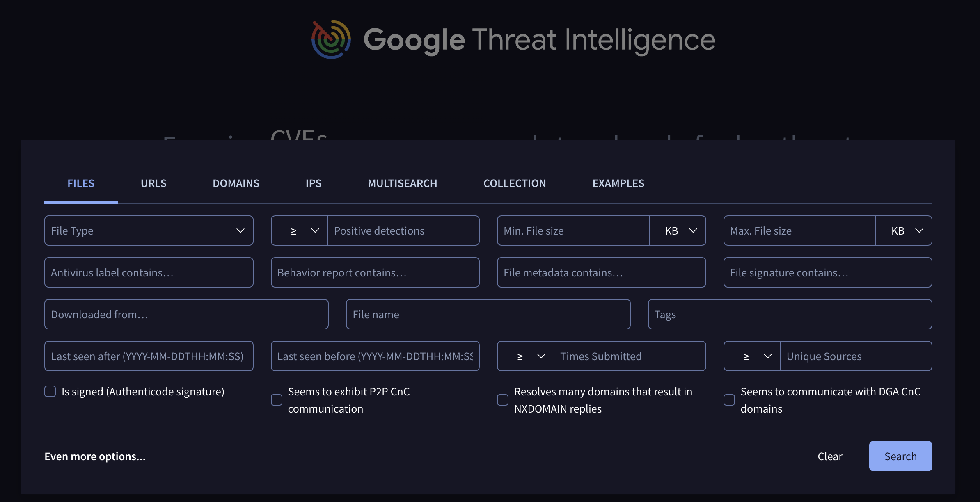Focus the Antivirus label contains field

(x=149, y=272)
